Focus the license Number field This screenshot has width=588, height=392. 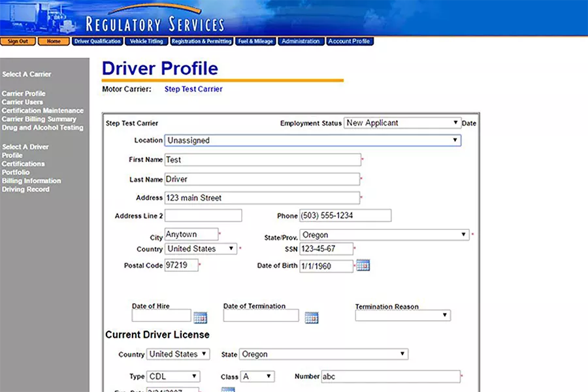(x=391, y=376)
